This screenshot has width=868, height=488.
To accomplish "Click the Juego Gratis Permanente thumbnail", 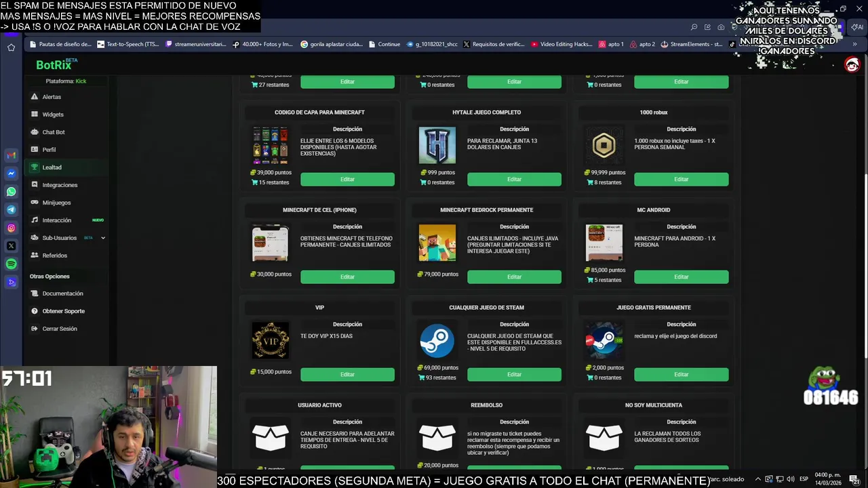I will point(604,340).
